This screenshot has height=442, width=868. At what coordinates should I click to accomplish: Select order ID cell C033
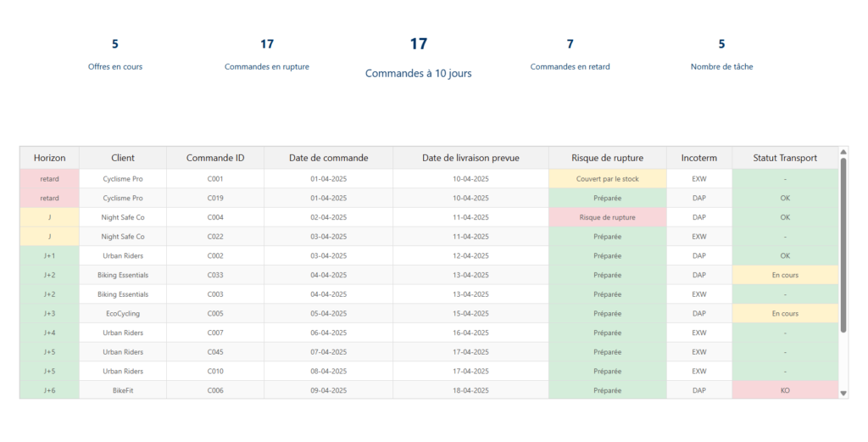click(x=215, y=275)
